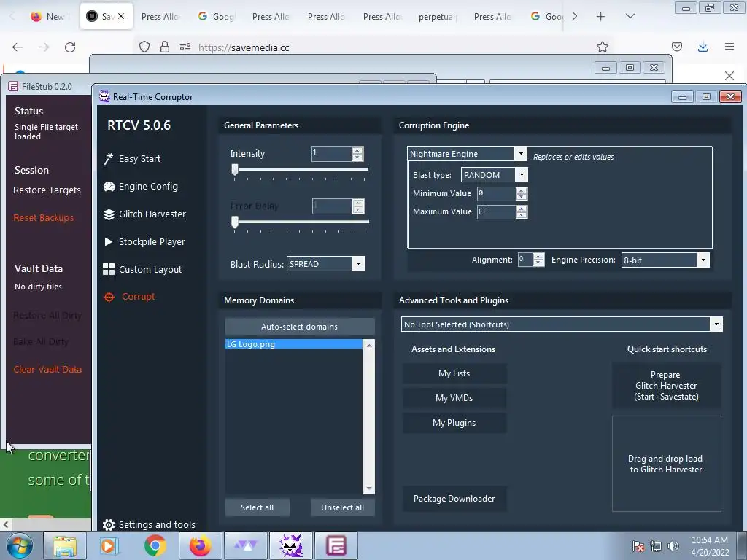Click Restore Targets in FileStub

[x=47, y=190]
